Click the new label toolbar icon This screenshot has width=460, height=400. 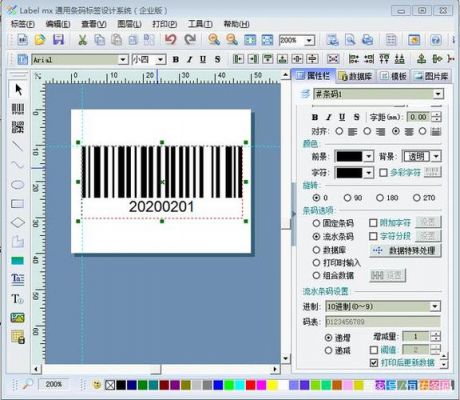click(23, 40)
